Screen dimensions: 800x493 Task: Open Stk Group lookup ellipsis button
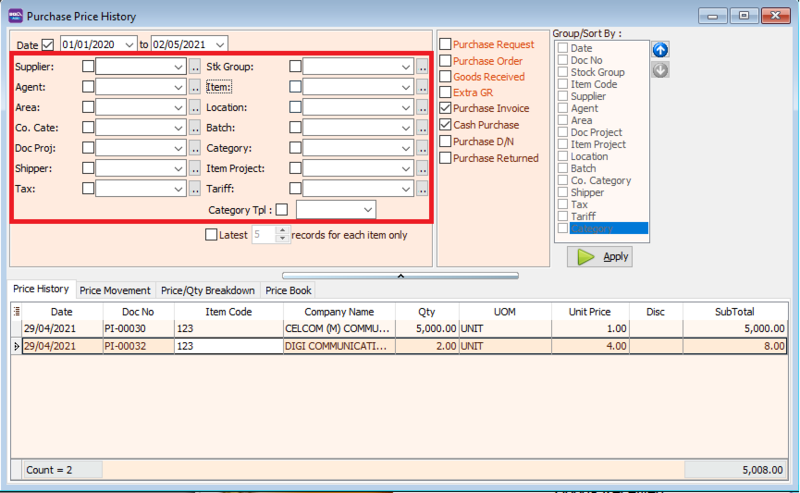[422, 67]
